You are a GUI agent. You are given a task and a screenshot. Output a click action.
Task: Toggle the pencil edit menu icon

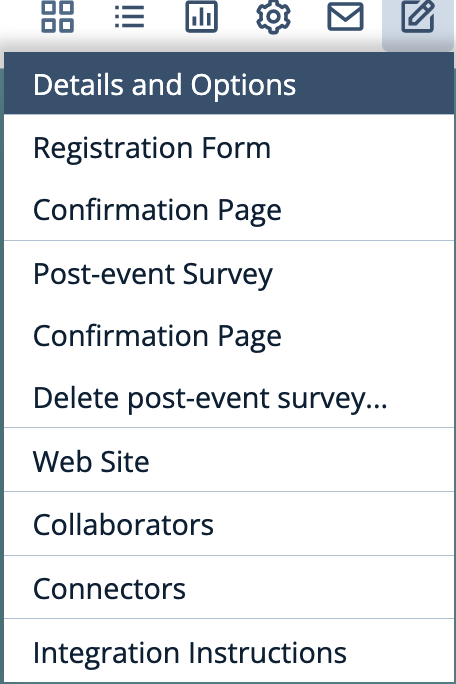tap(418, 17)
